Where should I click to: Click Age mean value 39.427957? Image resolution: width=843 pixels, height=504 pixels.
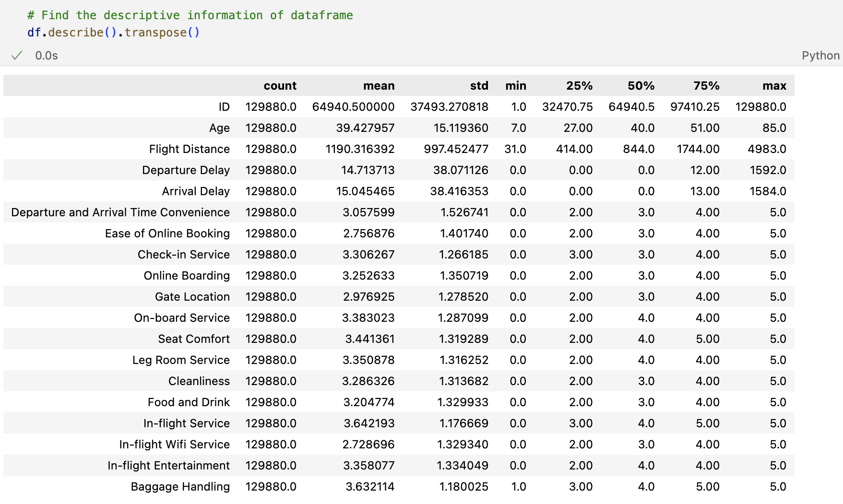(365, 128)
